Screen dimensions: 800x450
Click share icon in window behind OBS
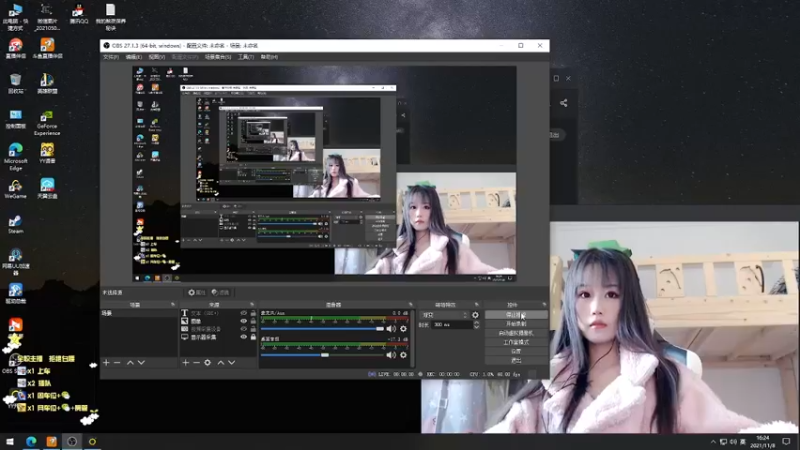(564, 103)
